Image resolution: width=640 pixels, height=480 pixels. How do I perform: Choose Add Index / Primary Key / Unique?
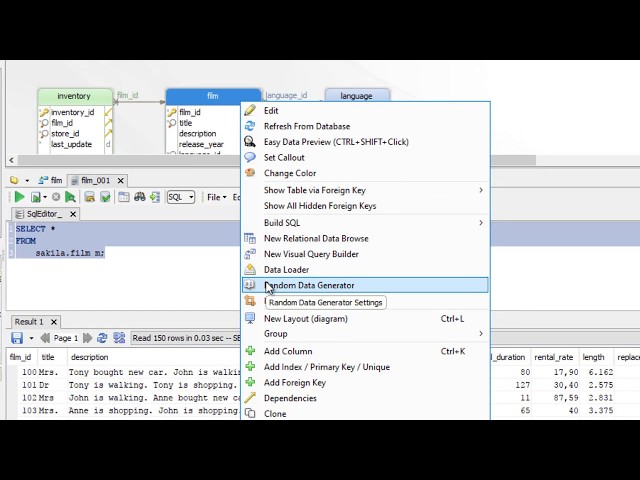tap(365, 367)
